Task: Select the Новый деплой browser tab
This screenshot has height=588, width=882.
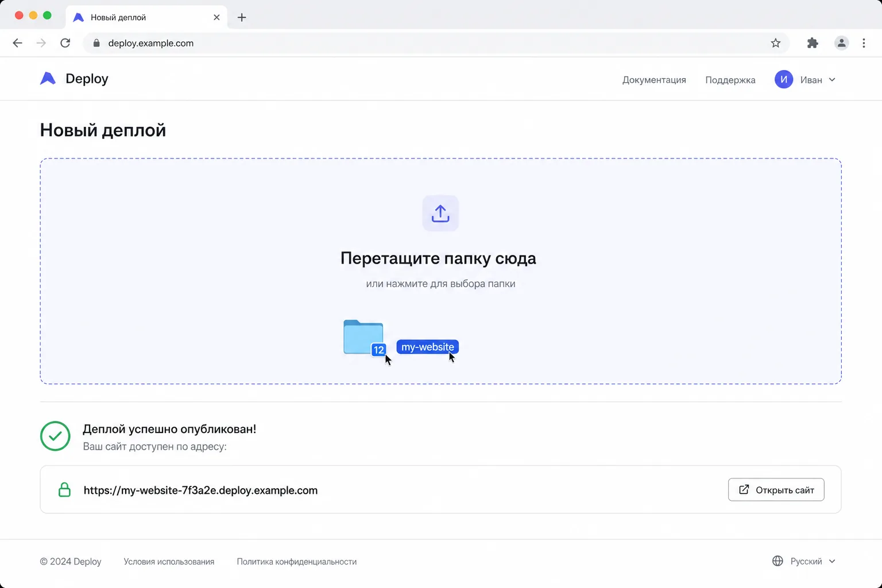Action: point(146,17)
